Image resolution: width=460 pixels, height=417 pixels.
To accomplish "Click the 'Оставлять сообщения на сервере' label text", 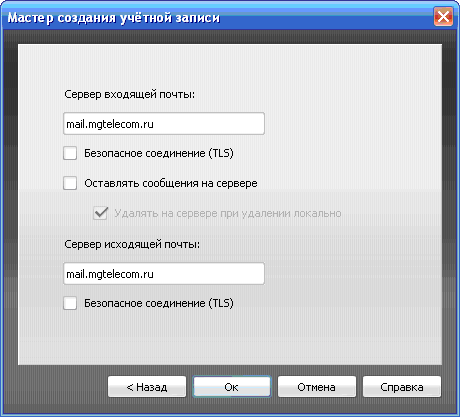I will click(x=171, y=183).
